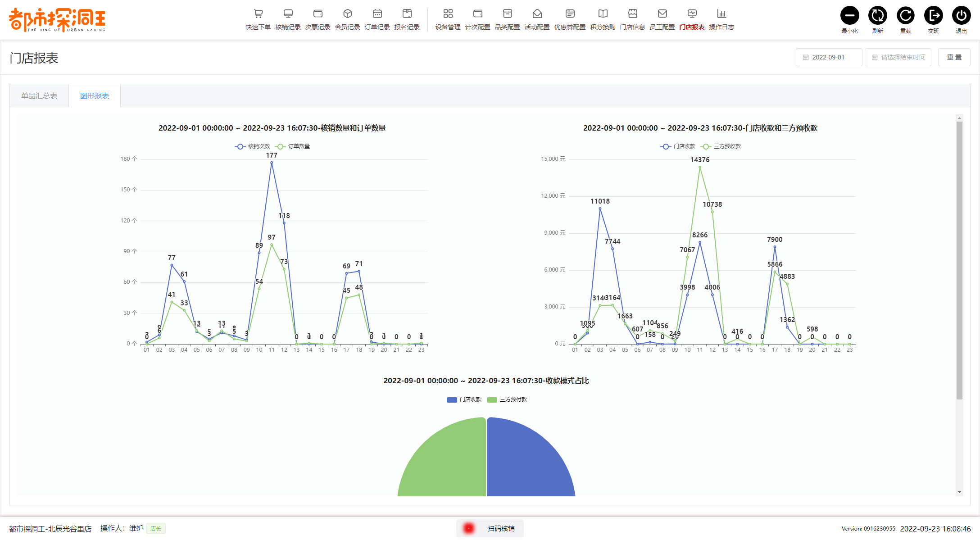Click the 最小化 minimize round button
Image resolution: width=980 pixels, height=540 pixels.
tap(849, 16)
